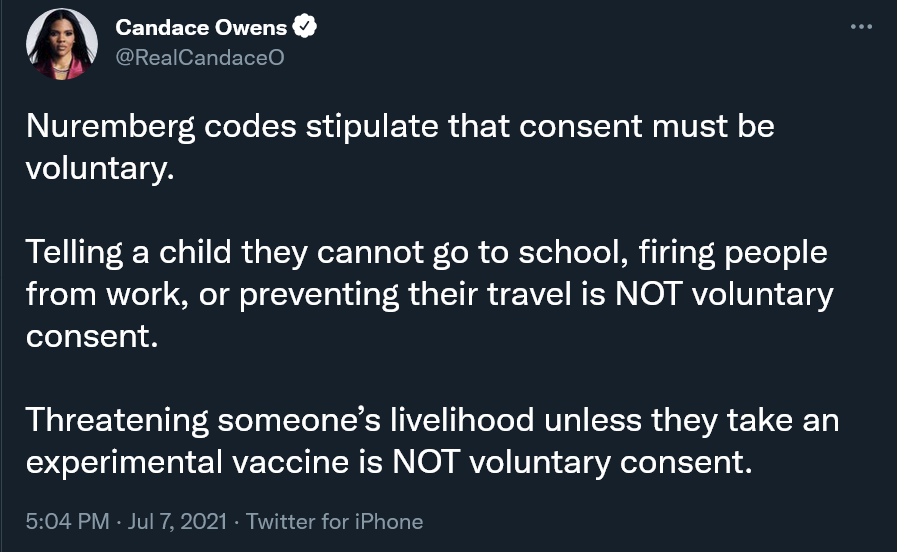Click the word "school" in the tweet

coord(572,252)
